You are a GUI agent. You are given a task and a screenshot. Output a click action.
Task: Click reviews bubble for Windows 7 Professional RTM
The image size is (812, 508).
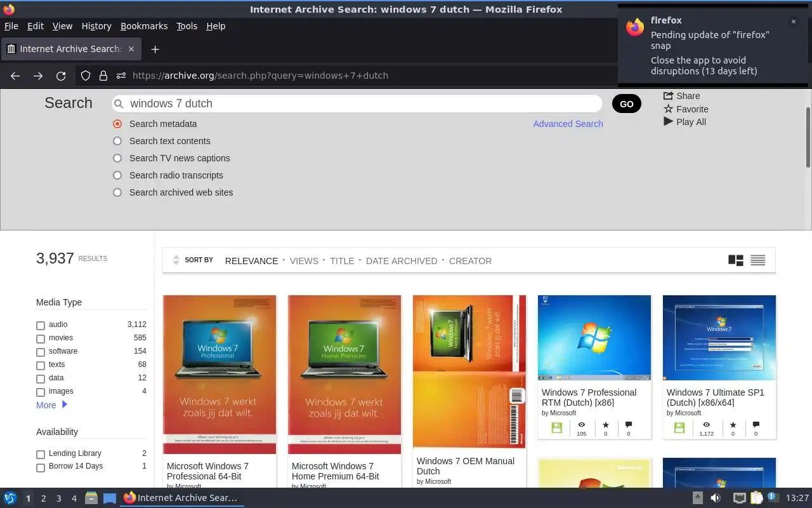coord(629,425)
